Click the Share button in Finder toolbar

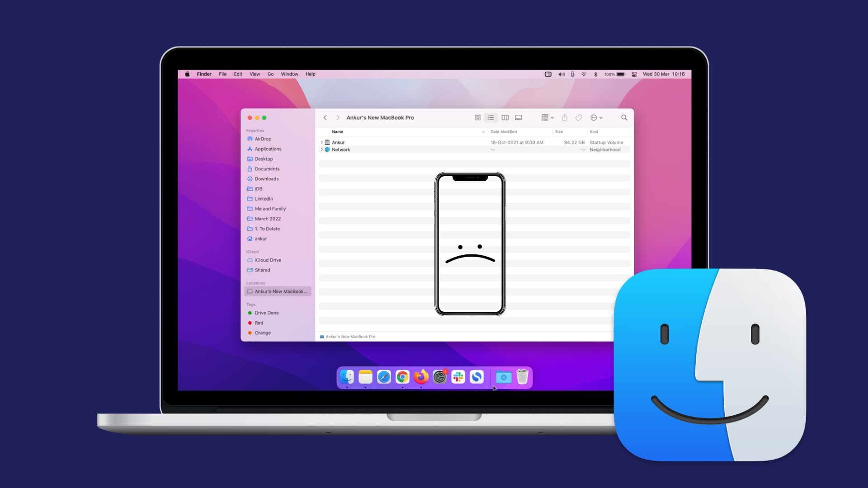click(564, 117)
